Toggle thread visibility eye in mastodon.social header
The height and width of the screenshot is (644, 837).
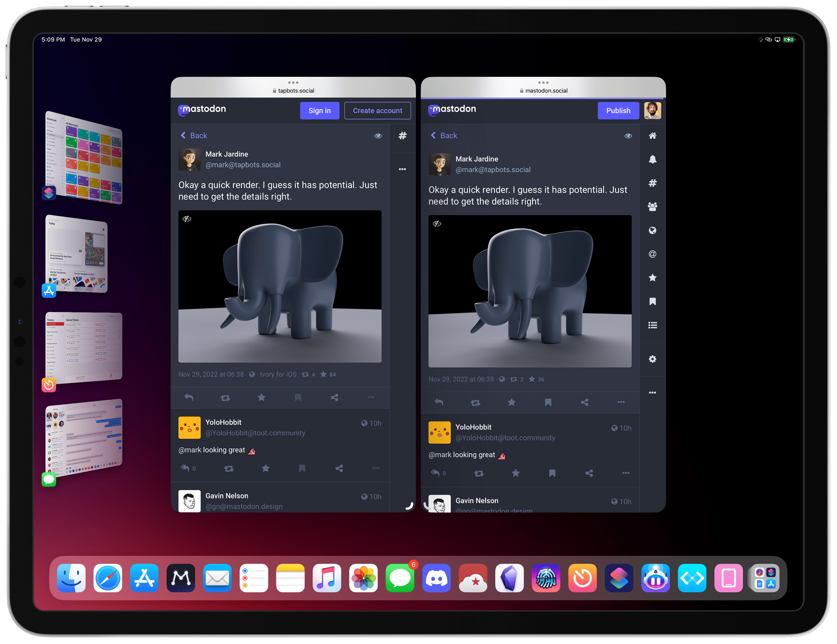click(x=628, y=136)
